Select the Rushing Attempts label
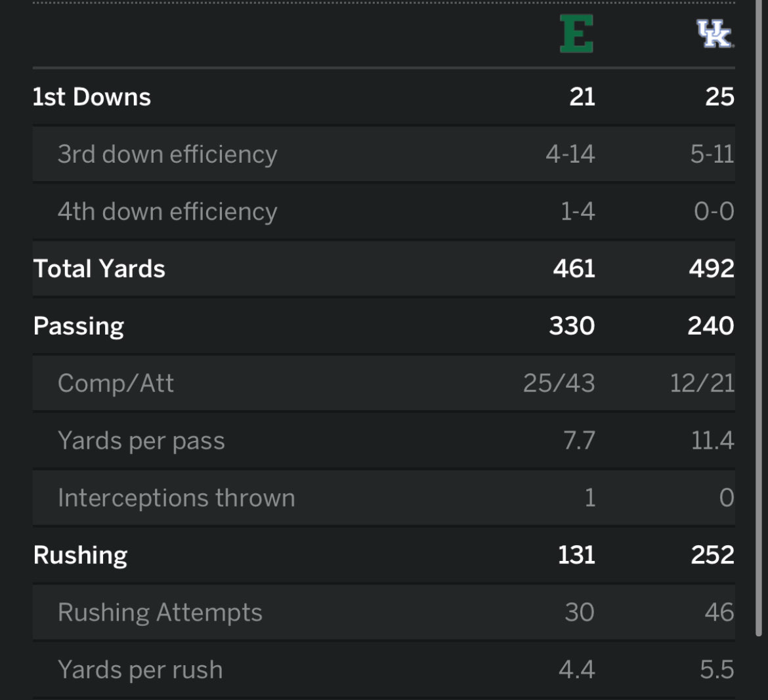768x700 pixels. [160, 612]
